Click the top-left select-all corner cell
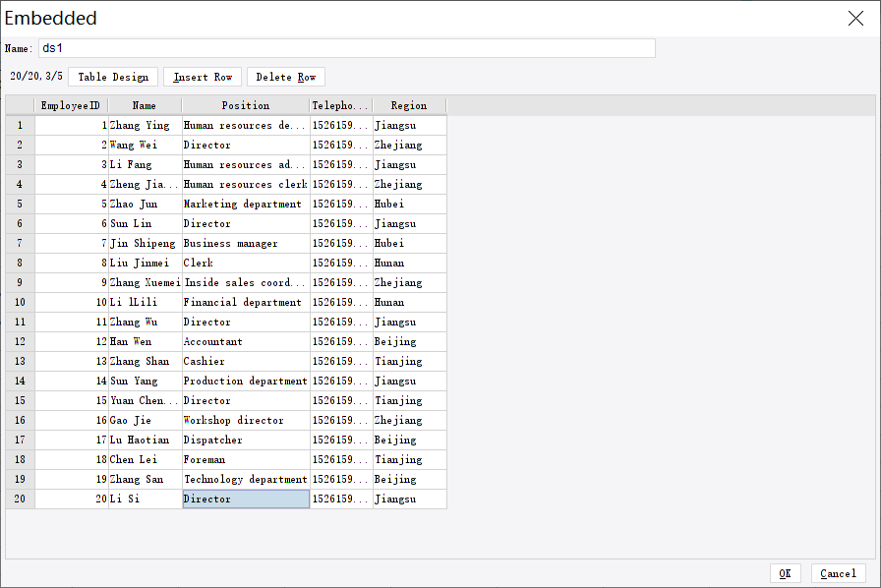 click(x=19, y=105)
